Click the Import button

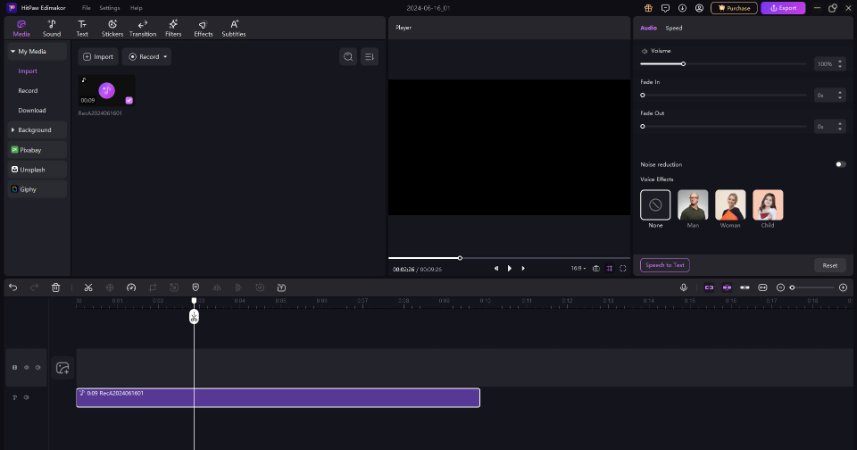tap(98, 57)
